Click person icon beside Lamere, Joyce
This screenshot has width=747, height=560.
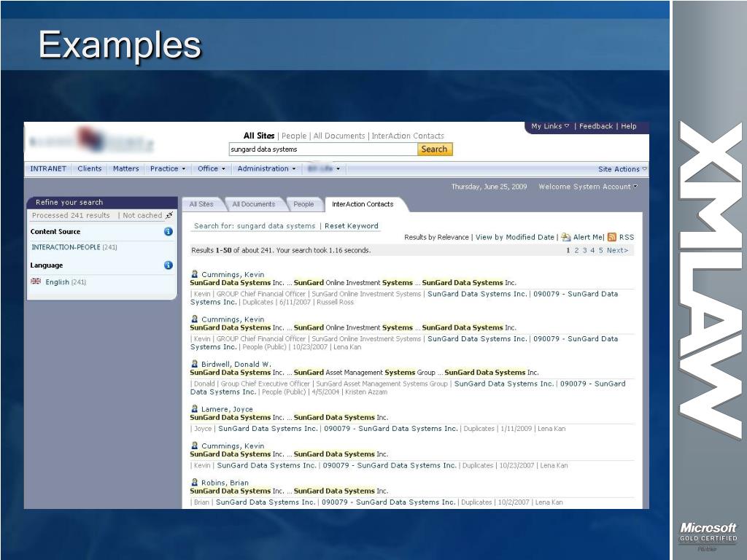194,408
